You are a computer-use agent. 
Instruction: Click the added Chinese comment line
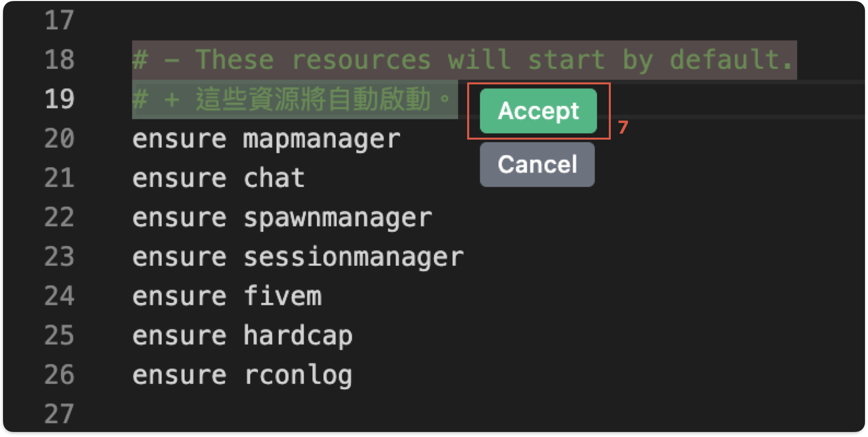(294, 99)
